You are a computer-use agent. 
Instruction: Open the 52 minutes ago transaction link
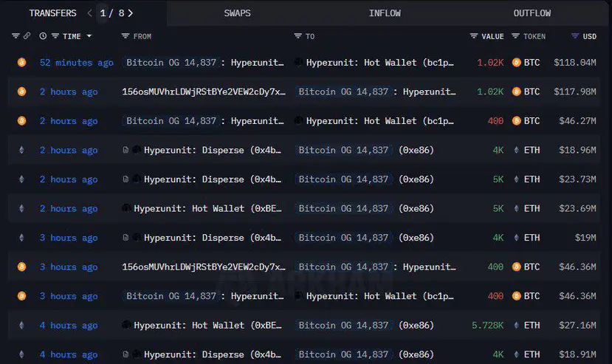tap(77, 63)
